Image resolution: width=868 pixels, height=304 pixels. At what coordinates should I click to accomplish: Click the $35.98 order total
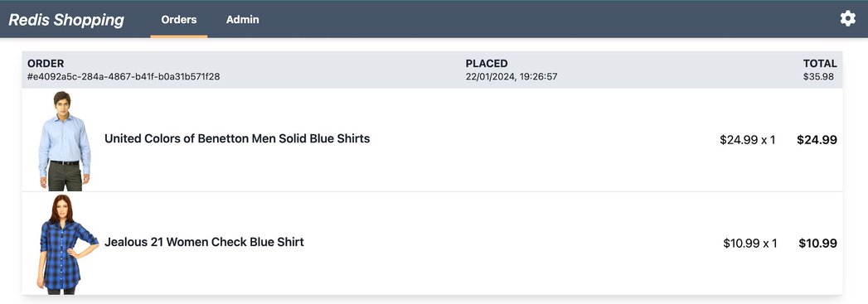[x=819, y=77]
